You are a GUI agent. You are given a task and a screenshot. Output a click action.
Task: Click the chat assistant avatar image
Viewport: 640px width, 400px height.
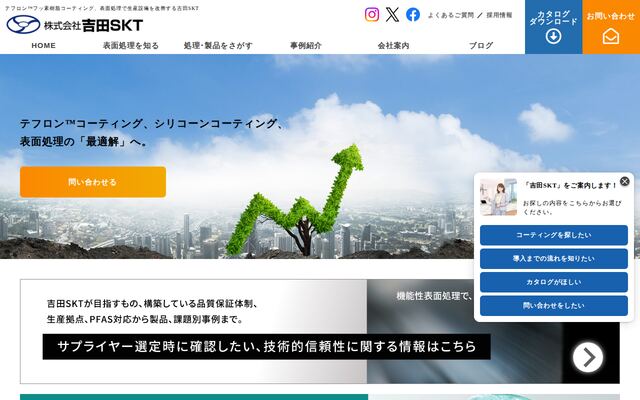[x=498, y=197]
